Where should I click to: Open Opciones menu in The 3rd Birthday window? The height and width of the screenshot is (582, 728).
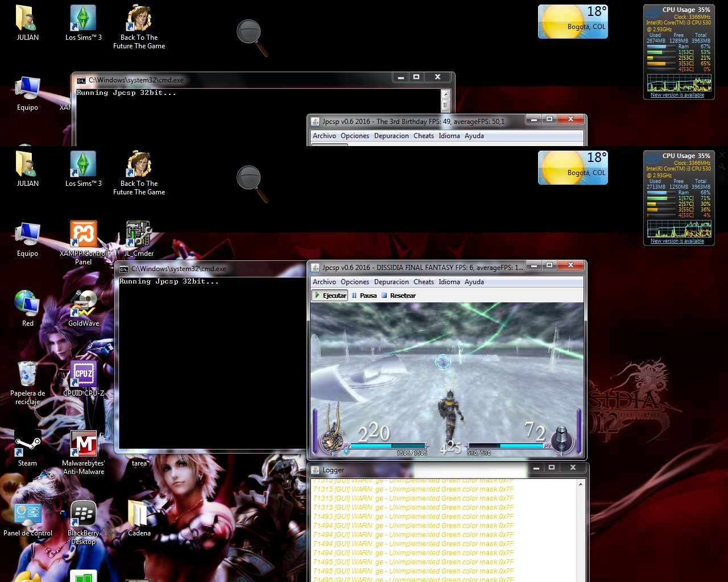[x=355, y=136]
